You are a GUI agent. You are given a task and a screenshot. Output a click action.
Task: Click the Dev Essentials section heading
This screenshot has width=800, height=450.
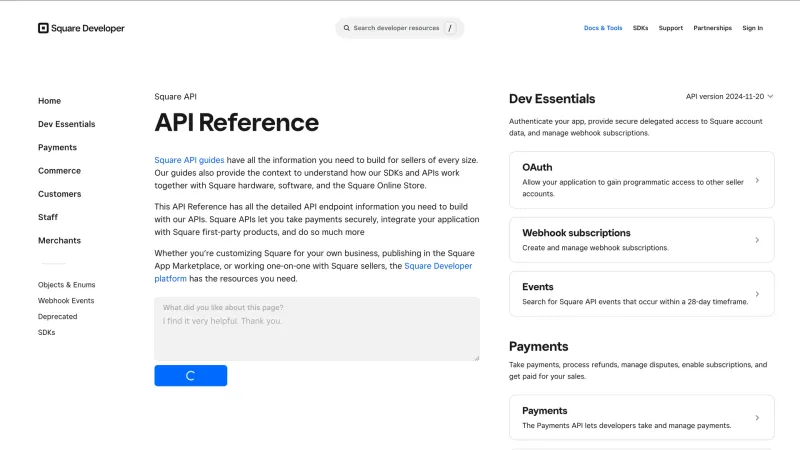pyautogui.click(x=552, y=98)
